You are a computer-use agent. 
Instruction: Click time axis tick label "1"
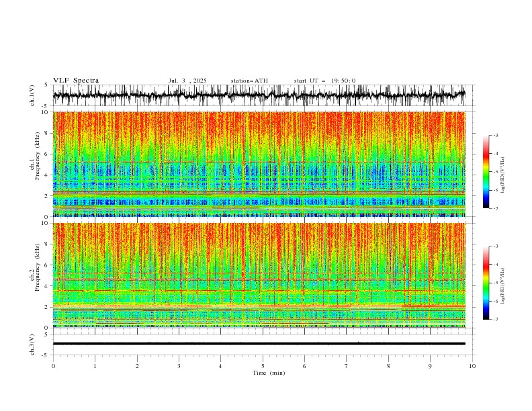[95, 366]
